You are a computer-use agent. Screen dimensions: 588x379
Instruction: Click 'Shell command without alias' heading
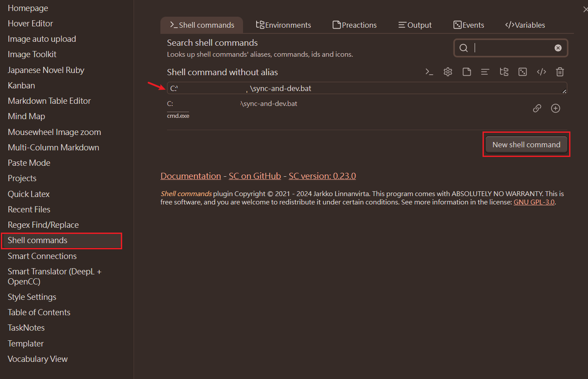point(222,72)
